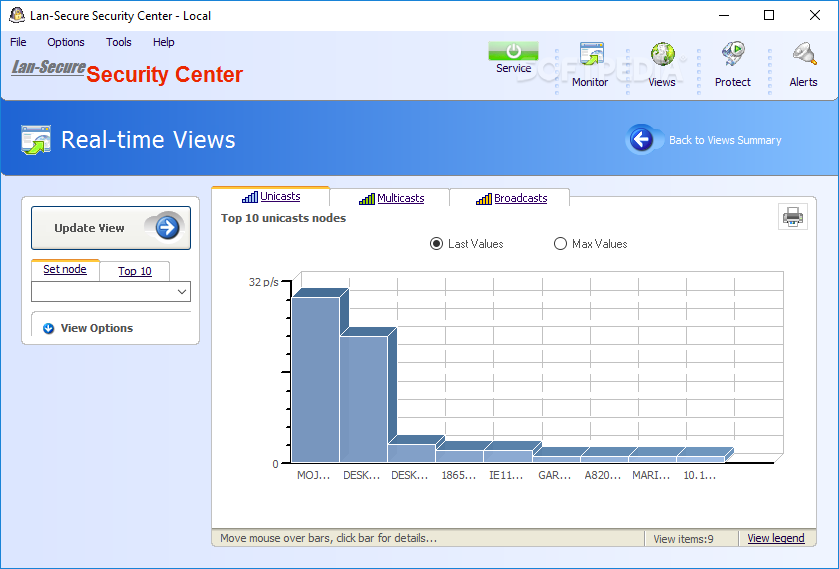Select the Max Values radio button
Image resolution: width=839 pixels, height=569 pixels.
point(560,244)
